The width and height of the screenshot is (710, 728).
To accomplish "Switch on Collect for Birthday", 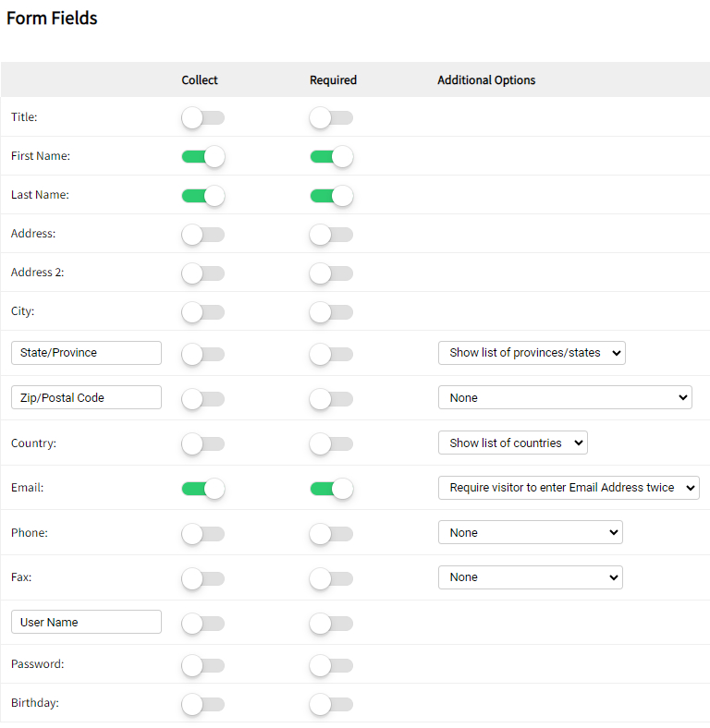I will [x=203, y=704].
